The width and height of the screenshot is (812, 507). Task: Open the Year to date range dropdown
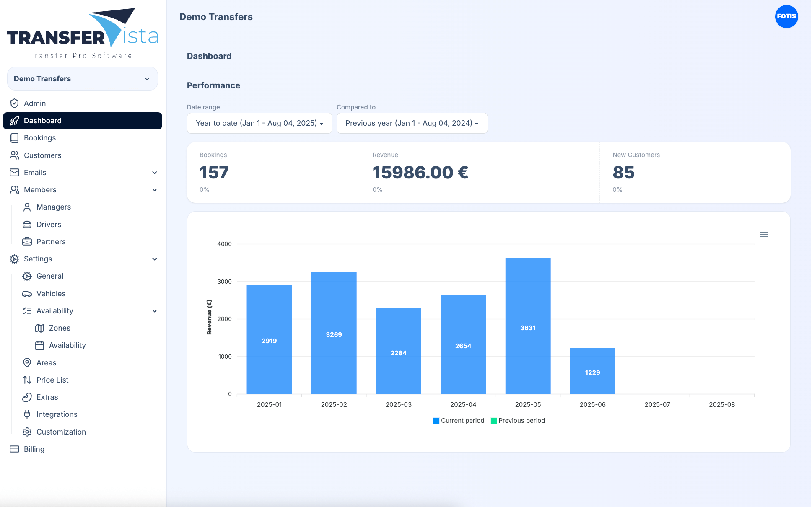(x=259, y=123)
